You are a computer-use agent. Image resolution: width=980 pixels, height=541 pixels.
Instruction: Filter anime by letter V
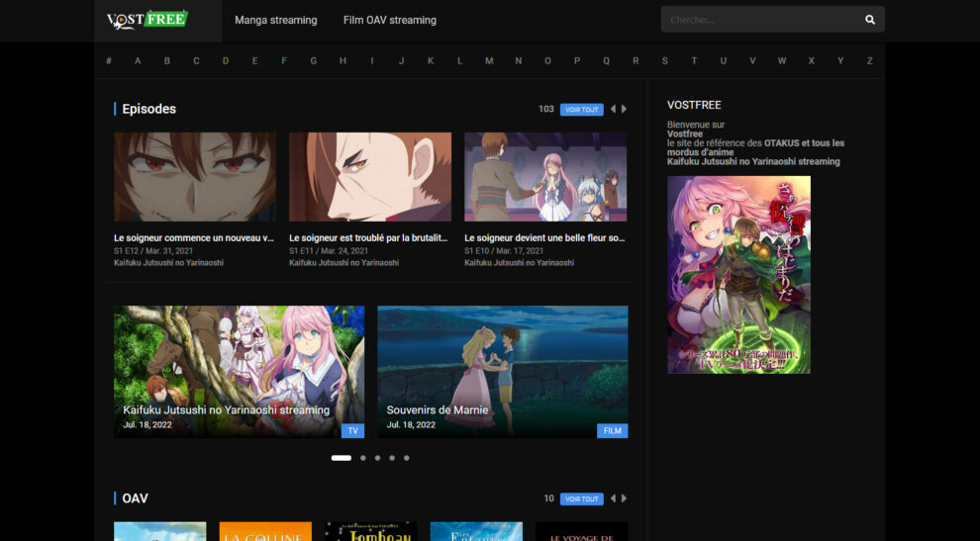coord(752,60)
